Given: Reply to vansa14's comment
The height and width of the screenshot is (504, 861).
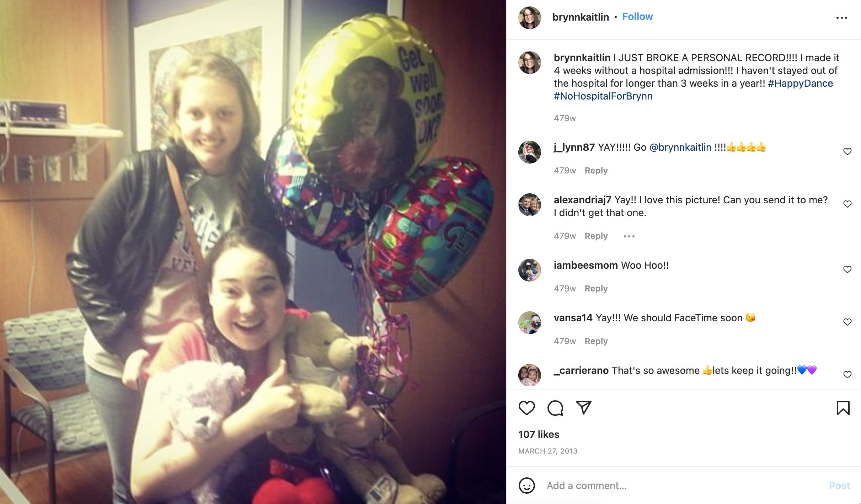Looking at the screenshot, I should point(596,341).
